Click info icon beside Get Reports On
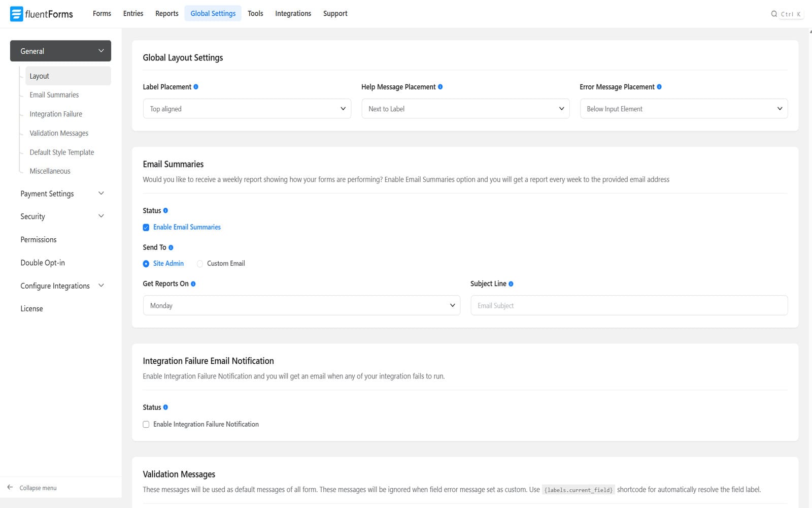 click(x=193, y=284)
